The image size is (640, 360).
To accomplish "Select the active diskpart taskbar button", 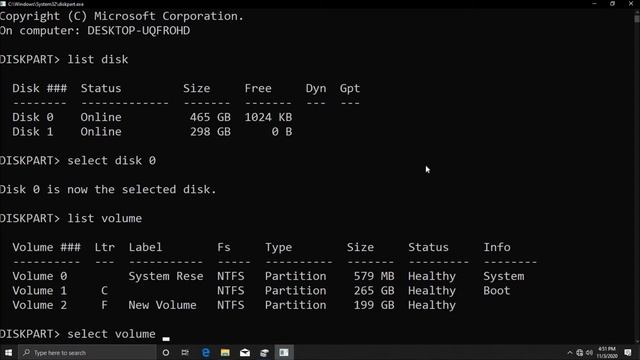I will pos(284,352).
